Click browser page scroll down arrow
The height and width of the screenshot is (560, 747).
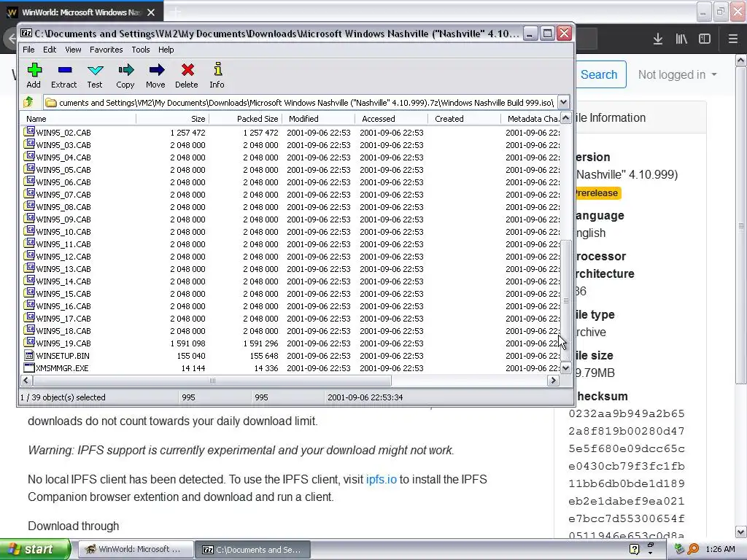[740, 532]
